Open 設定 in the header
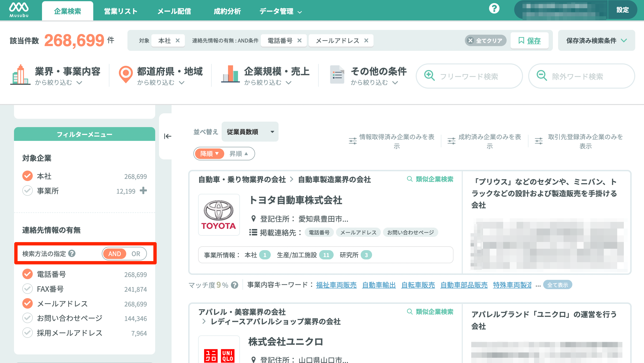 coord(622,10)
